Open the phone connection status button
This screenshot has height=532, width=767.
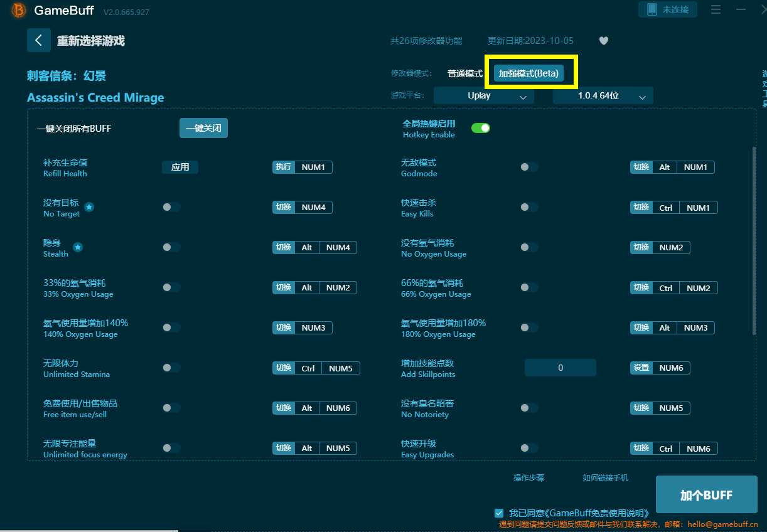(x=668, y=9)
